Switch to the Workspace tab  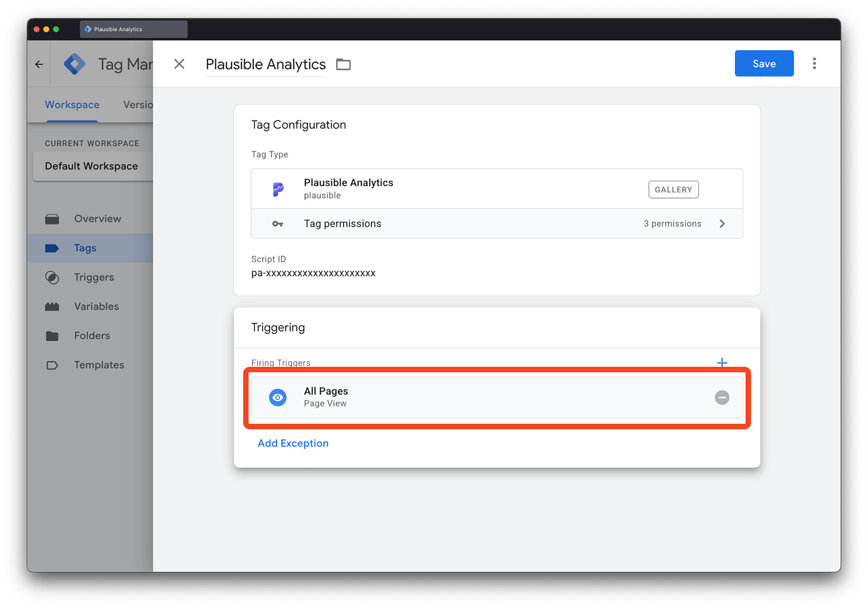(x=72, y=105)
